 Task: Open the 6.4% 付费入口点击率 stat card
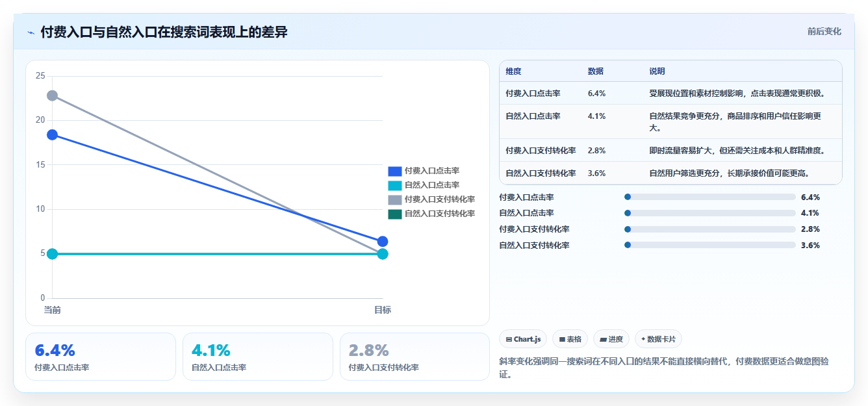101,357
